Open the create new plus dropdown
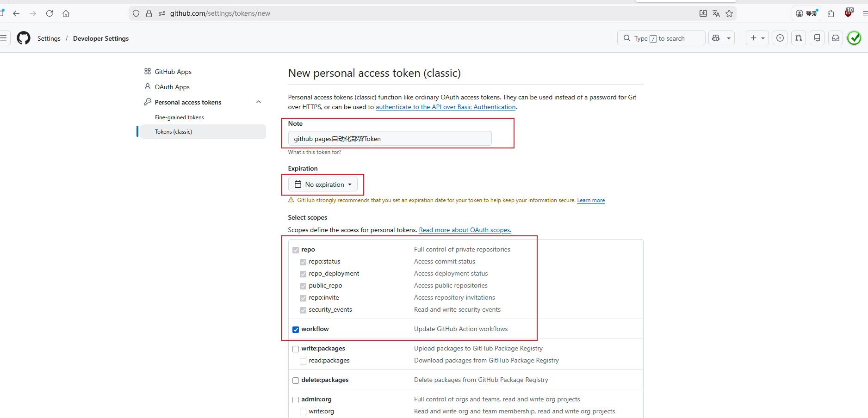The width and height of the screenshot is (868, 418). point(757,38)
